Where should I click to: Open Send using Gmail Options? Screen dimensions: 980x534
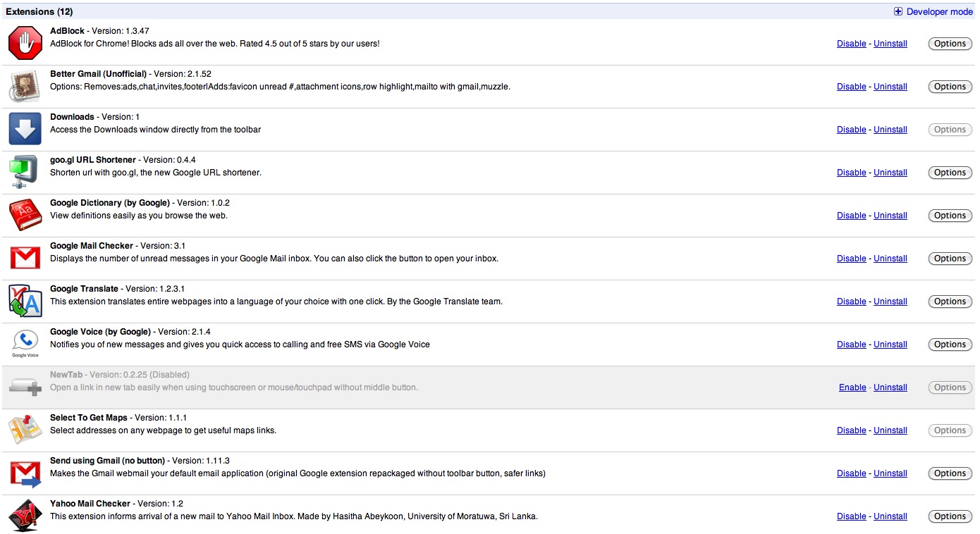[x=950, y=473]
